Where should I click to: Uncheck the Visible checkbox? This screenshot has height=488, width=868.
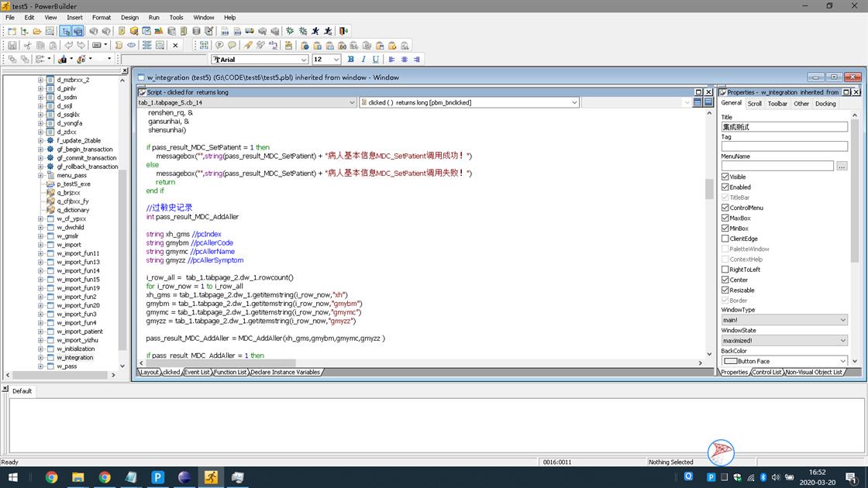725,177
